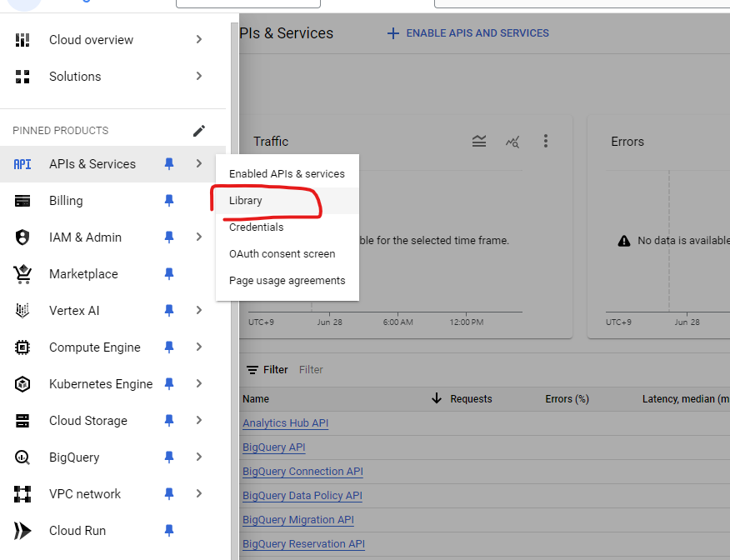Click the BigQuery magnifier icon
Screen dimensions: 730x560
[x=22, y=457]
